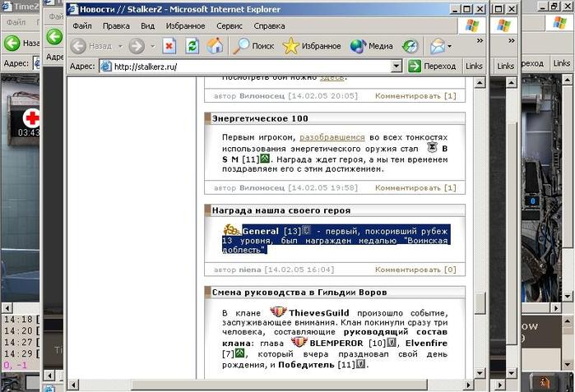This screenshot has width=575, height=392.
Task: Click the vertical scrollbar thumb of the page
Action: click(x=480, y=303)
